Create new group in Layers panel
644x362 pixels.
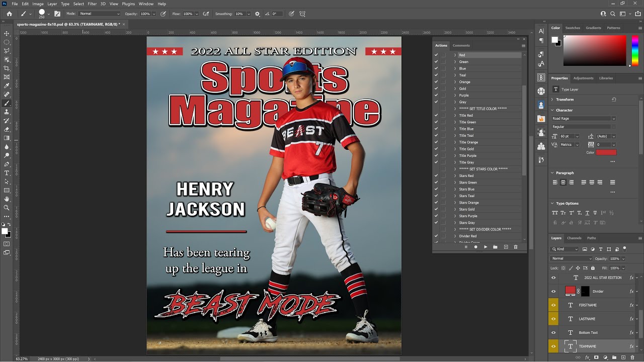(x=614, y=357)
